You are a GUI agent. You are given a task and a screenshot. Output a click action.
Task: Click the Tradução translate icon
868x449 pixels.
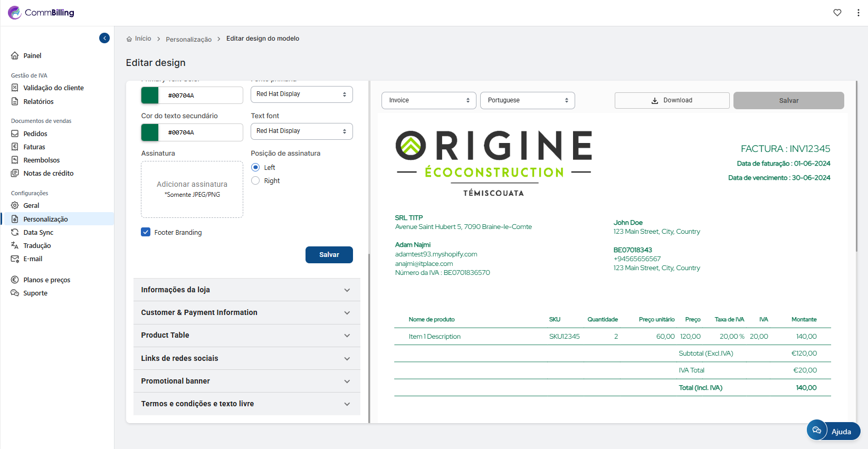click(x=15, y=245)
